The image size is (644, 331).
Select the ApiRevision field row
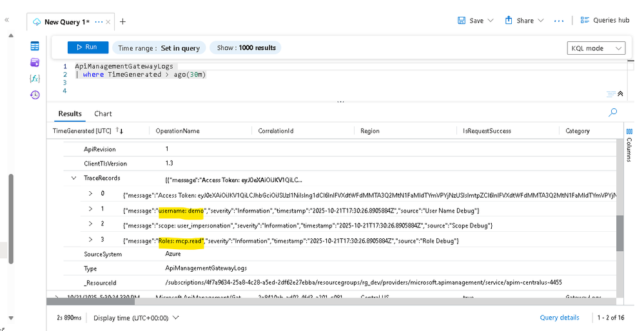click(x=340, y=149)
